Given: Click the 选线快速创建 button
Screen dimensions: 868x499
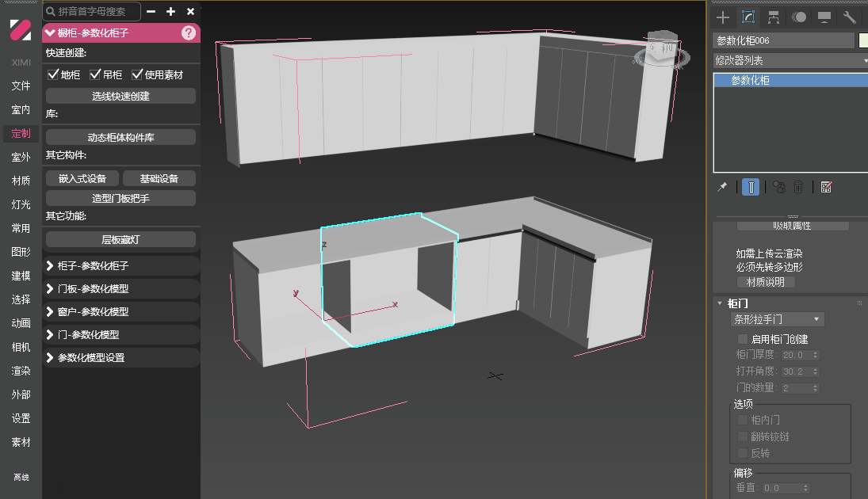Looking at the screenshot, I should tap(120, 97).
